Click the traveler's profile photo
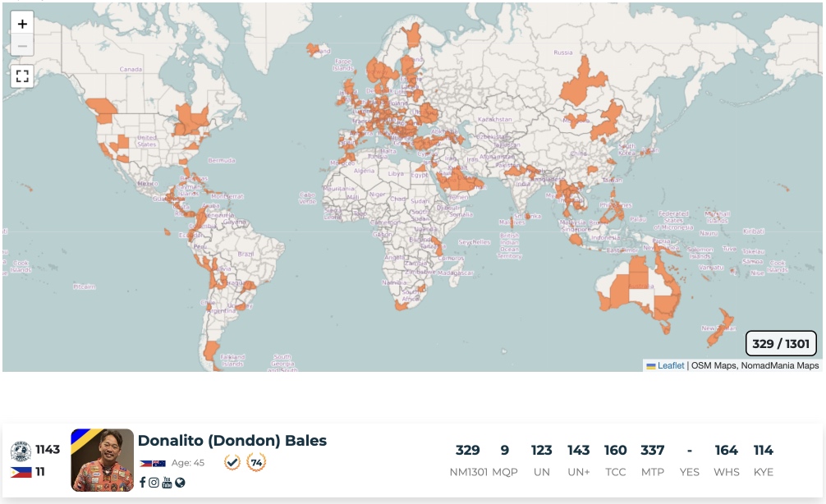Viewport: 826px width, 504px height. click(103, 460)
